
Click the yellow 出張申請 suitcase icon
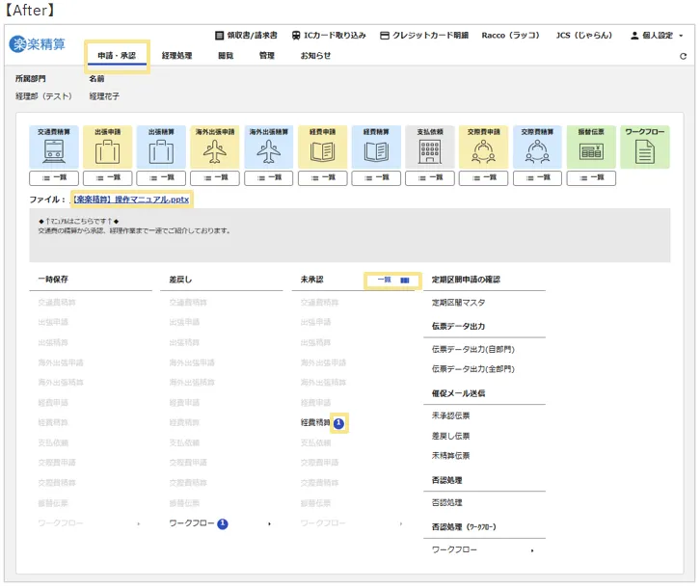click(x=107, y=147)
